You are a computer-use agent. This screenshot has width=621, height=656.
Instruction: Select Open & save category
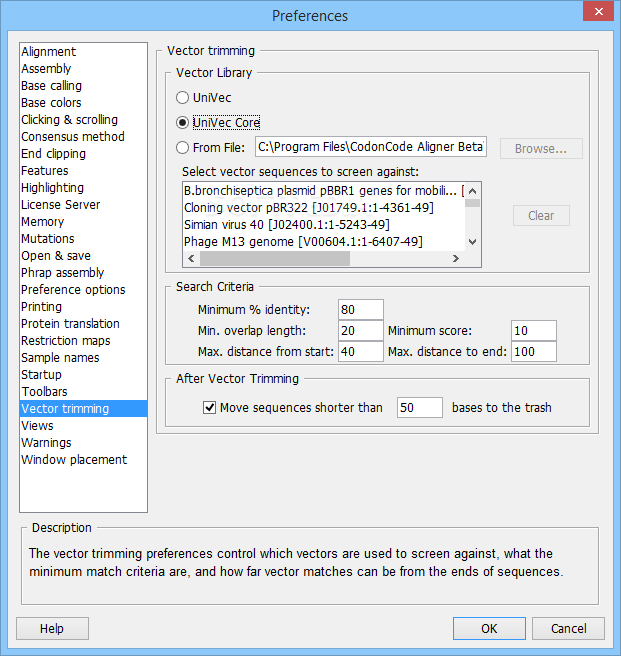[83, 256]
